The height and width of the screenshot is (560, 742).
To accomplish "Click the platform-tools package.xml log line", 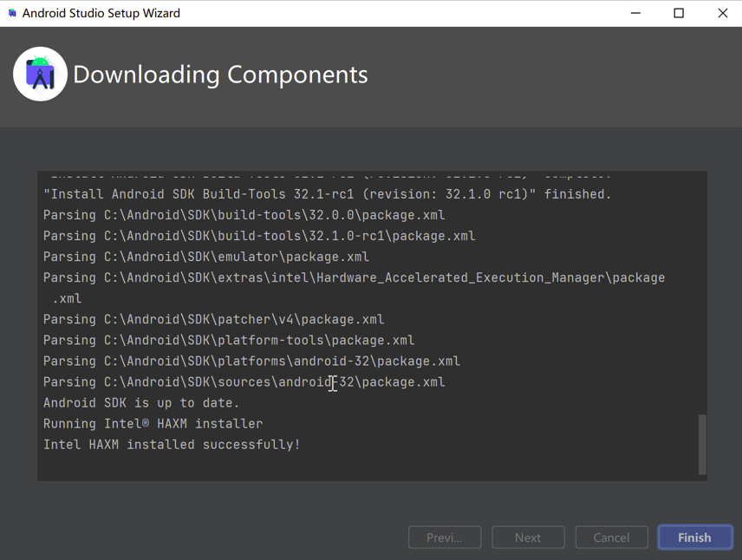I will tap(229, 341).
